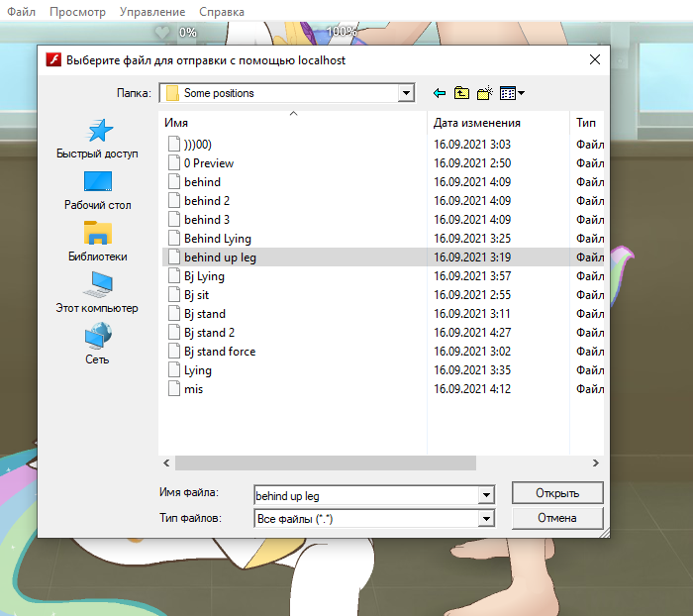Create a new folder icon
Viewport: 693px width, 616px height.
click(x=485, y=93)
